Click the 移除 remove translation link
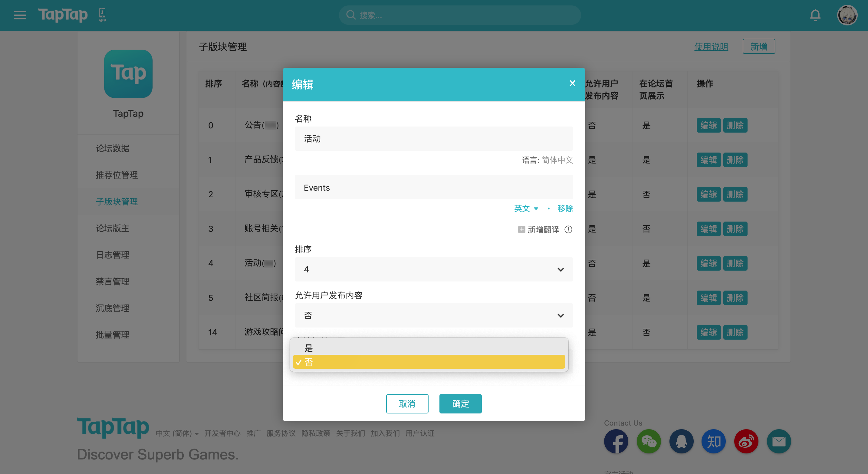The width and height of the screenshot is (868, 474). (565, 209)
